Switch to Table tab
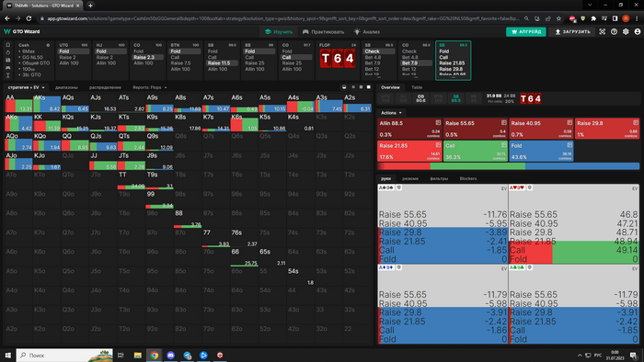644x362 pixels. 417,87
